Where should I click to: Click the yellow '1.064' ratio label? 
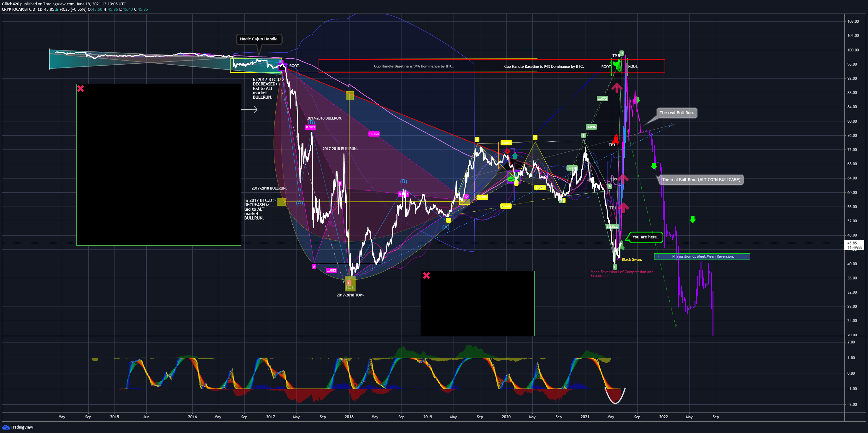pos(506,143)
